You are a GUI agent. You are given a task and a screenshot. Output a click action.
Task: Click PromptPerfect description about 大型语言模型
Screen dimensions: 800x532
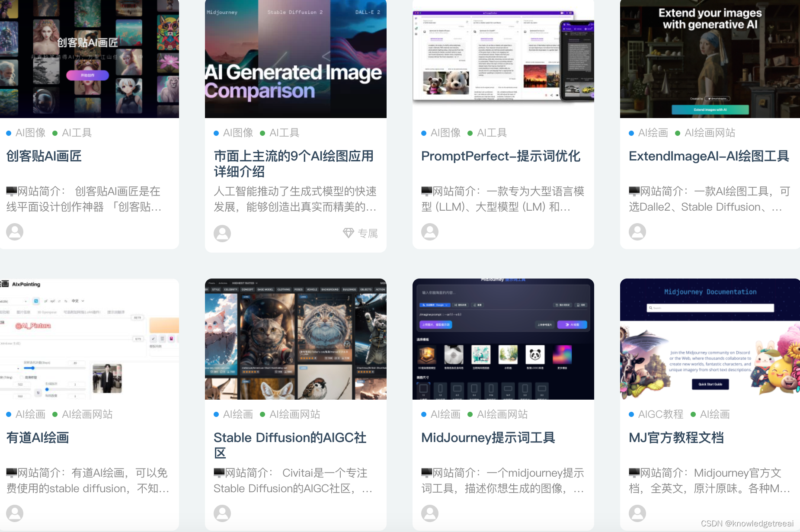(503, 199)
